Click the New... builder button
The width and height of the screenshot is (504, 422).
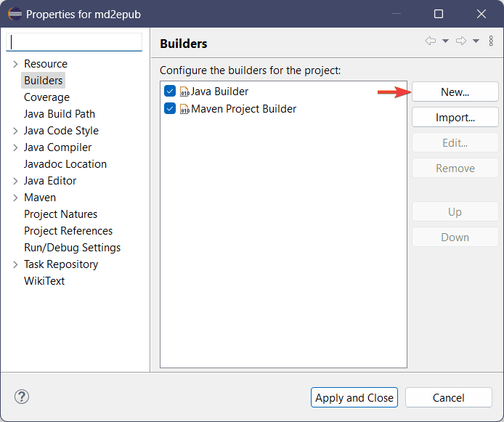click(455, 92)
